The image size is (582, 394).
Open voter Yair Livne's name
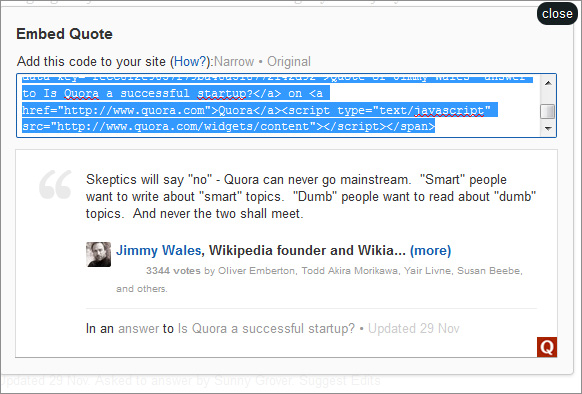(427, 271)
